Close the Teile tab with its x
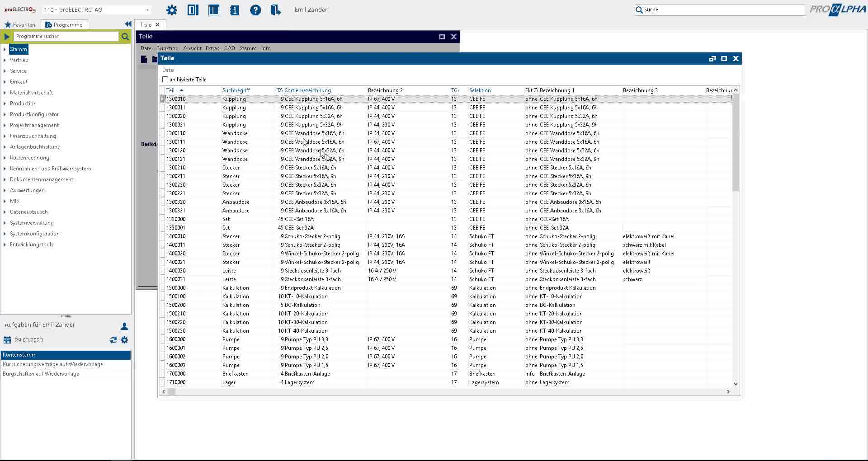Screen dimensions: 868x461 coord(157,24)
